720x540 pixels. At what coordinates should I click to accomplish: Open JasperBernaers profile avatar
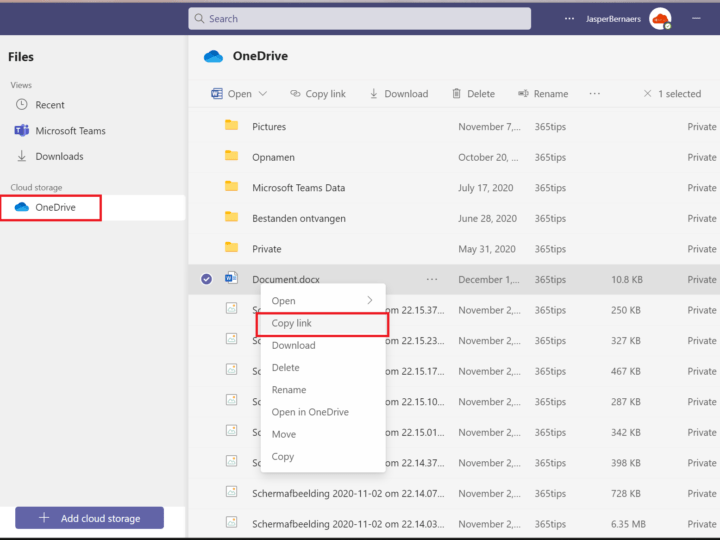[660, 19]
